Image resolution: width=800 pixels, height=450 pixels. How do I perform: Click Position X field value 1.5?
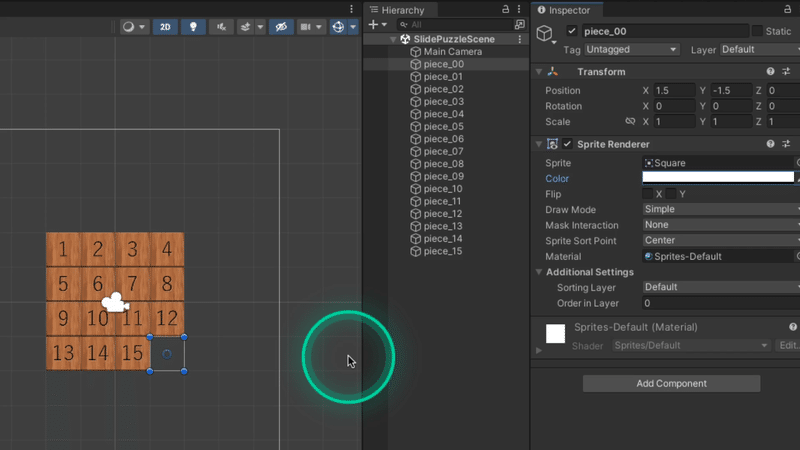[674, 90]
